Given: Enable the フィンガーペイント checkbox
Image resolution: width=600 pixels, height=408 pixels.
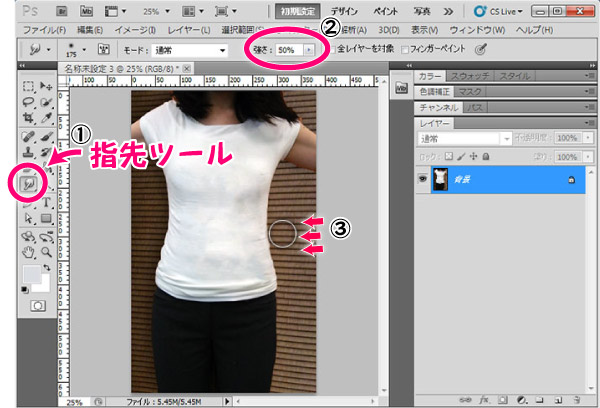Looking at the screenshot, I should (x=405, y=48).
